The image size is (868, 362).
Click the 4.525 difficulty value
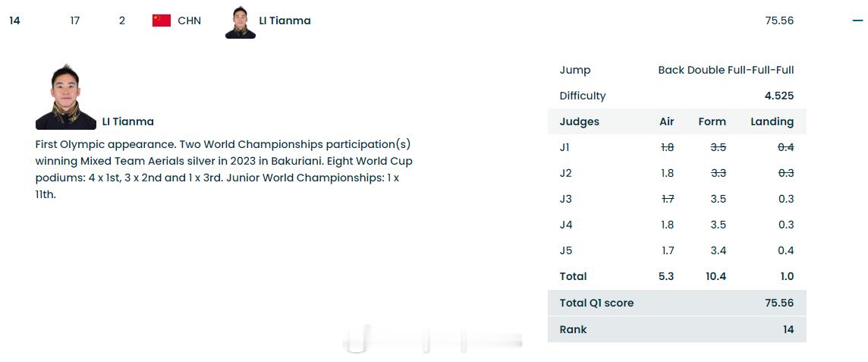[779, 96]
